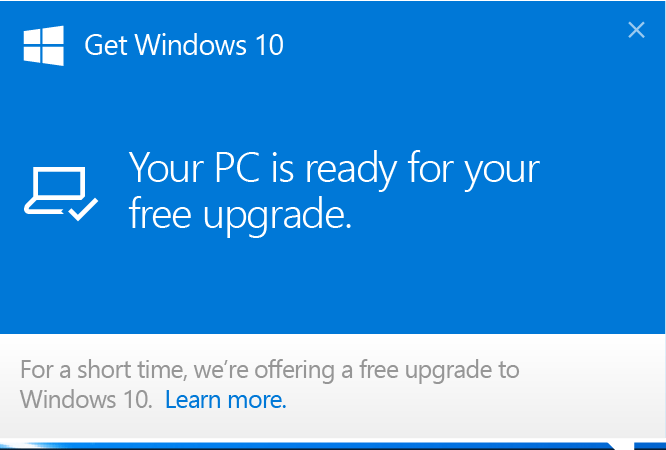Click the word "Your" starting the headline
This screenshot has width=666, height=450.
(x=165, y=168)
